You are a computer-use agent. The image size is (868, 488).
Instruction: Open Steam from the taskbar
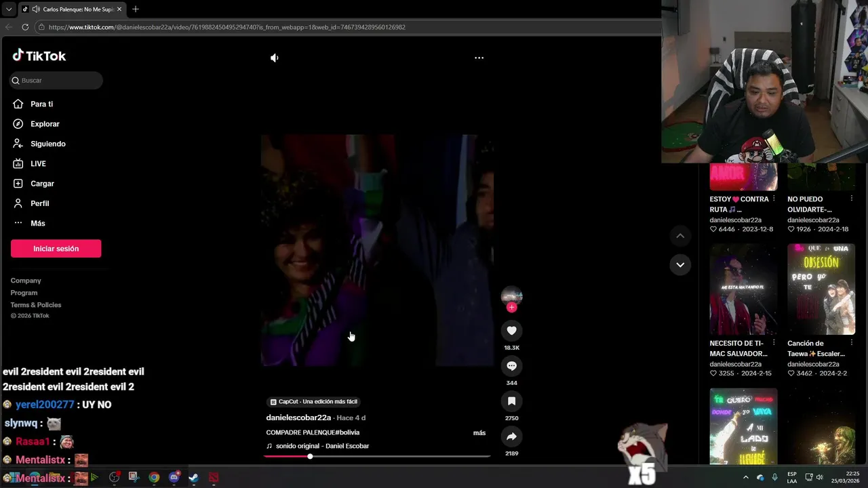193,477
